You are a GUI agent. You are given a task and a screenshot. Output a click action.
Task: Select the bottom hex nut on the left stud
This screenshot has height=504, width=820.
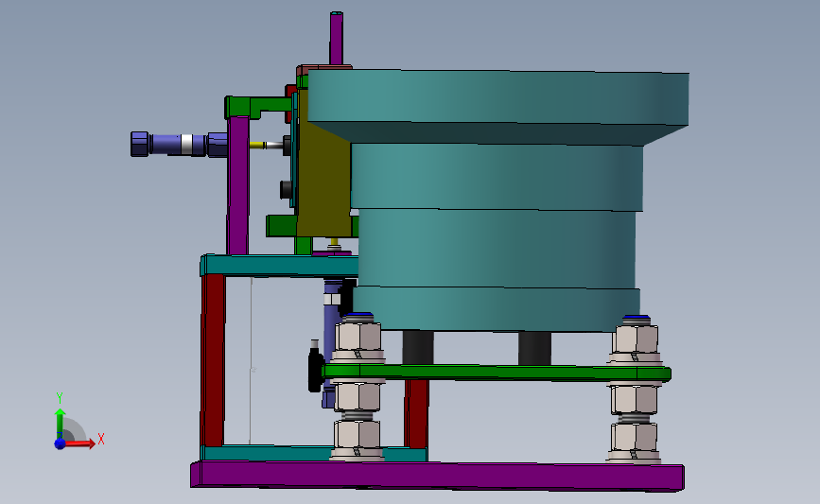(x=358, y=434)
